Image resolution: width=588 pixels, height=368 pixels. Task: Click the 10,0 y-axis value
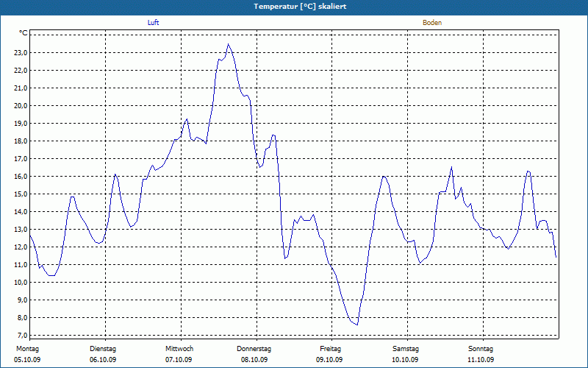click(x=21, y=282)
